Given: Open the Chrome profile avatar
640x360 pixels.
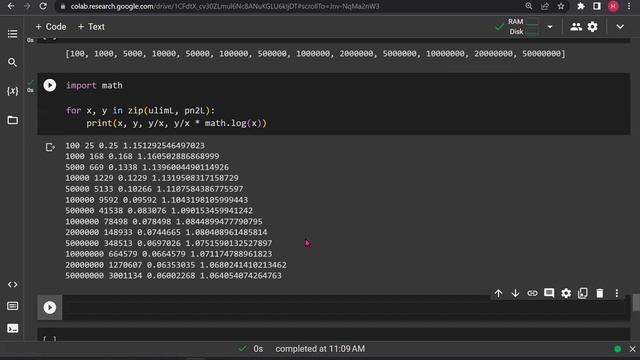Looking at the screenshot, I should coord(613,6).
